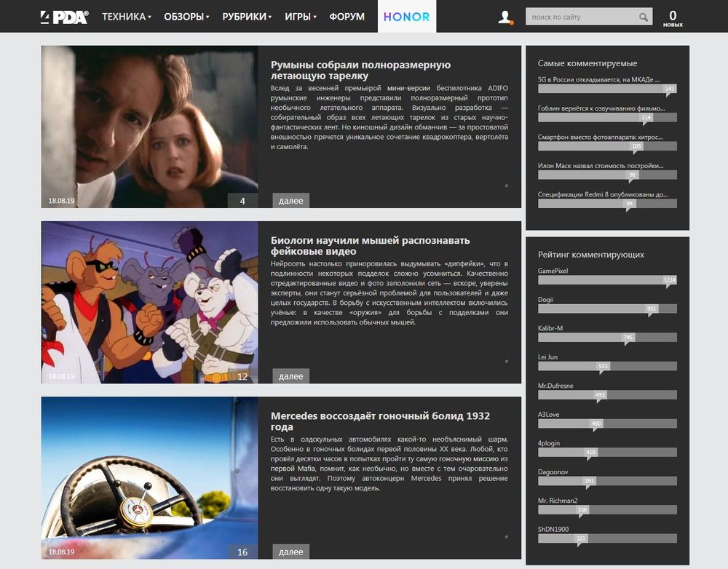Viewport: 728px width, 569px height.
Task: Click далее under the mice article
Action: click(x=290, y=376)
